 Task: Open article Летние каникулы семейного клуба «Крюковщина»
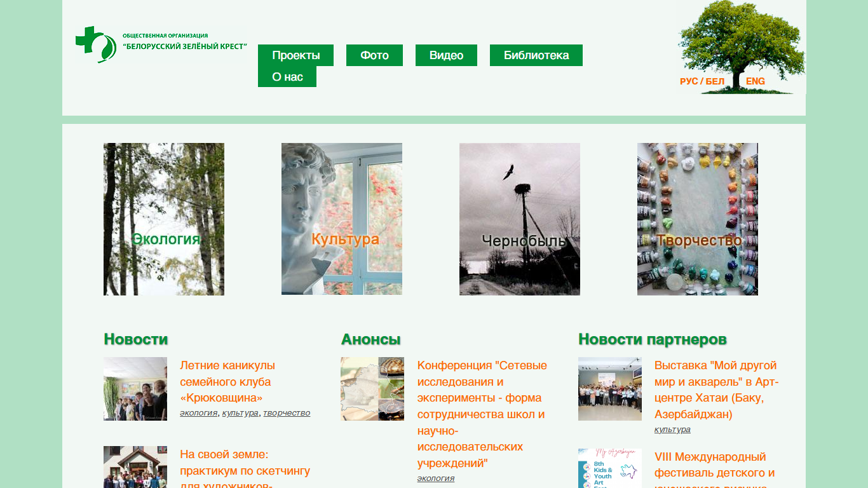click(227, 382)
